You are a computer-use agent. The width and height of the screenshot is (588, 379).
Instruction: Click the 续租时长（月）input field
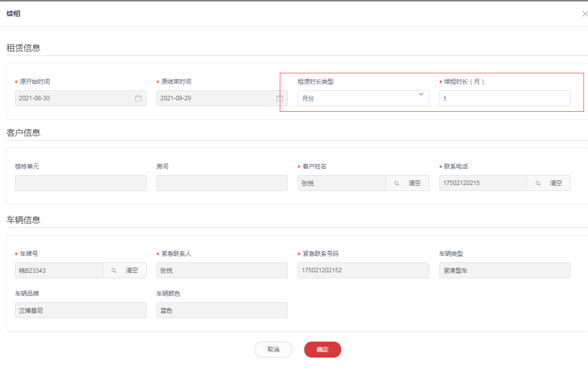click(x=504, y=98)
